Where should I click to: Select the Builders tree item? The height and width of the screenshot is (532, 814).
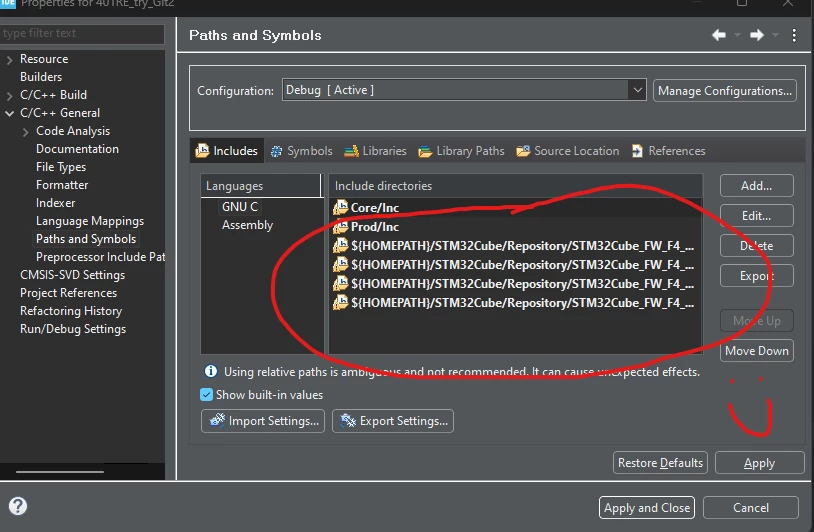[41, 77]
